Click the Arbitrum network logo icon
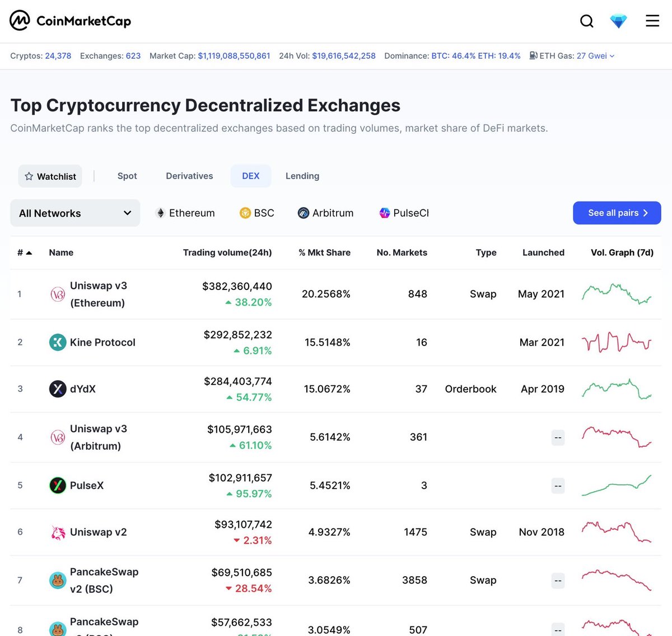The width and height of the screenshot is (672, 636). coord(304,213)
